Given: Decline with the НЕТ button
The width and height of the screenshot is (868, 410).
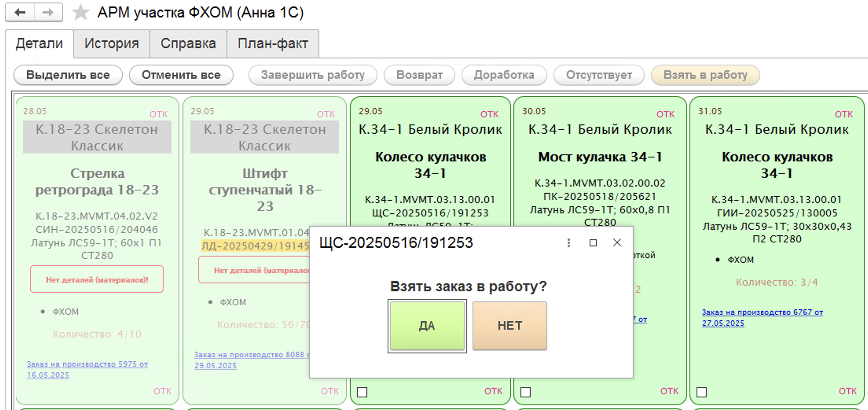Looking at the screenshot, I should (x=509, y=326).
